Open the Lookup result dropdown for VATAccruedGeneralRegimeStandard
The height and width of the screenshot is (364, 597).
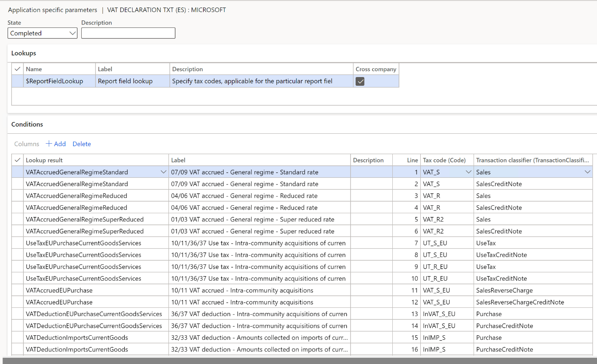click(x=163, y=172)
